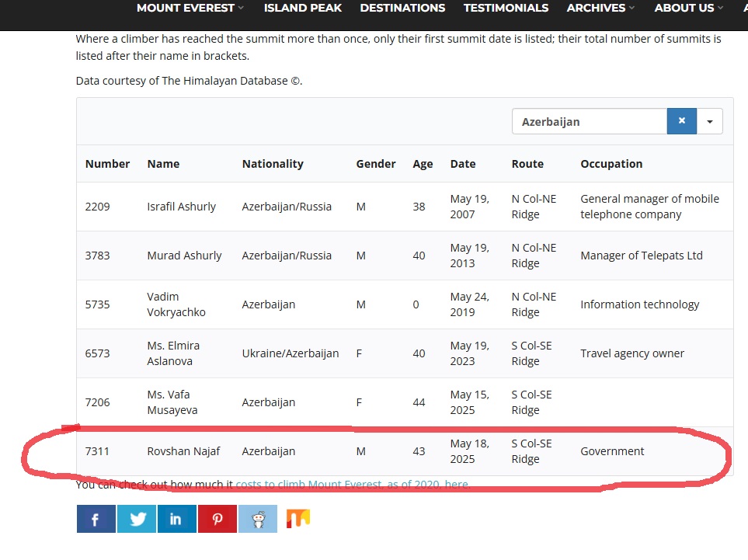
Task: Sort the table by Nationality column
Action: 273,164
